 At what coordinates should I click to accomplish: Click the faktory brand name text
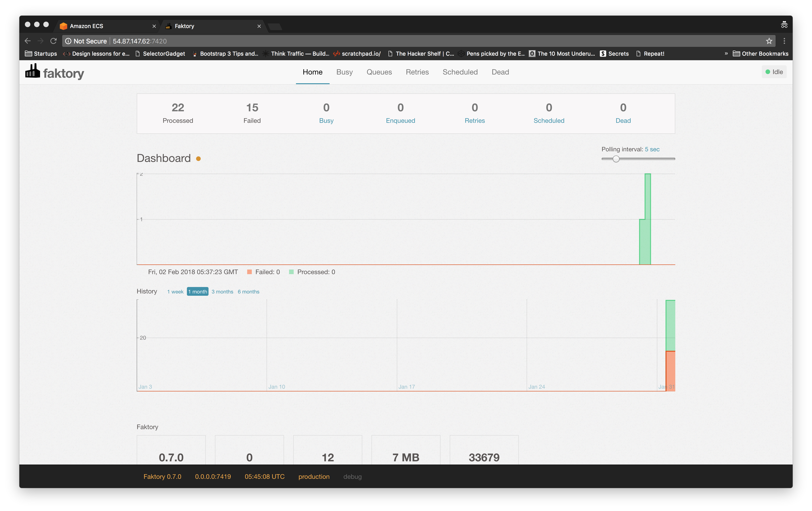(x=64, y=73)
